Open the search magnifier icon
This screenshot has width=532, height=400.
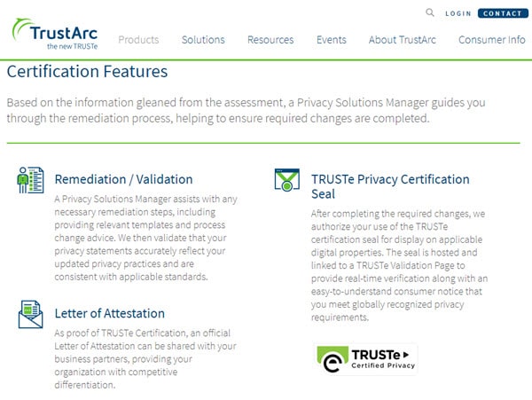click(430, 13)
